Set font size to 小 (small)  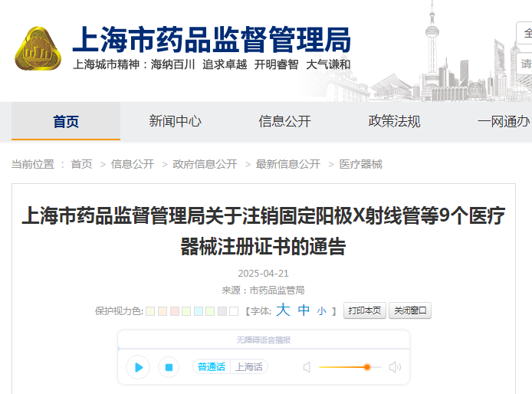coord(322,311)
